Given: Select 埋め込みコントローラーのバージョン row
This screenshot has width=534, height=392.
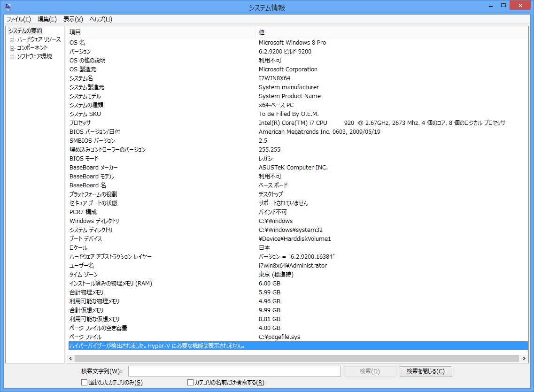Looking at the screenshot, I should pyautogui.click(x=298, y=150).
